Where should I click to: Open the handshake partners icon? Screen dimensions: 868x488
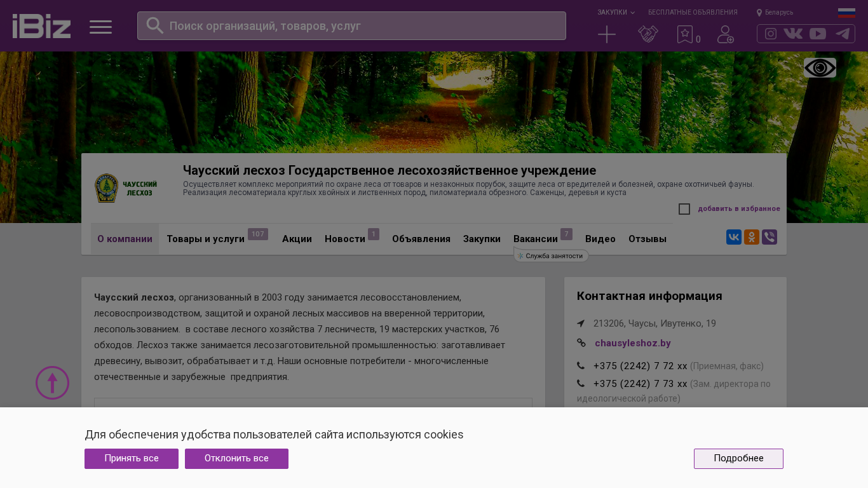[648, 34]
